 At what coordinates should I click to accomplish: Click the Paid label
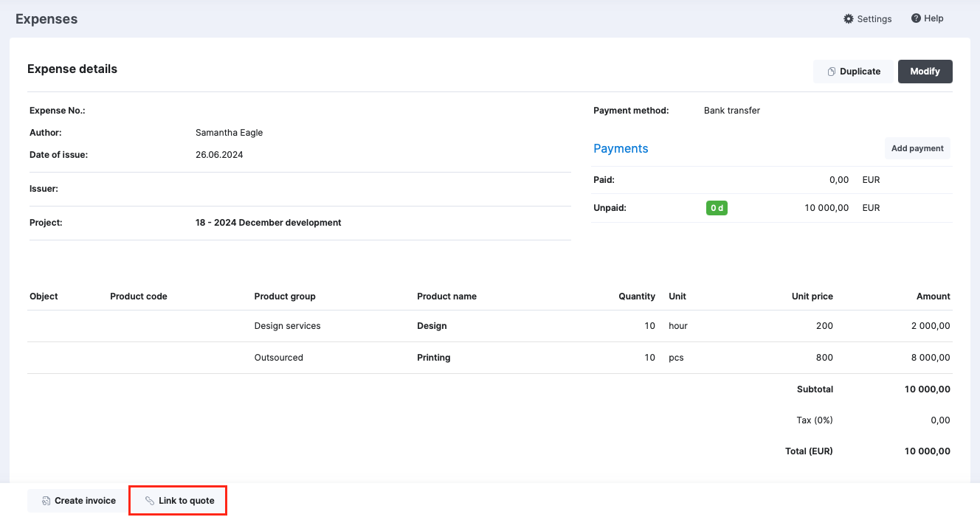point(604,180)
